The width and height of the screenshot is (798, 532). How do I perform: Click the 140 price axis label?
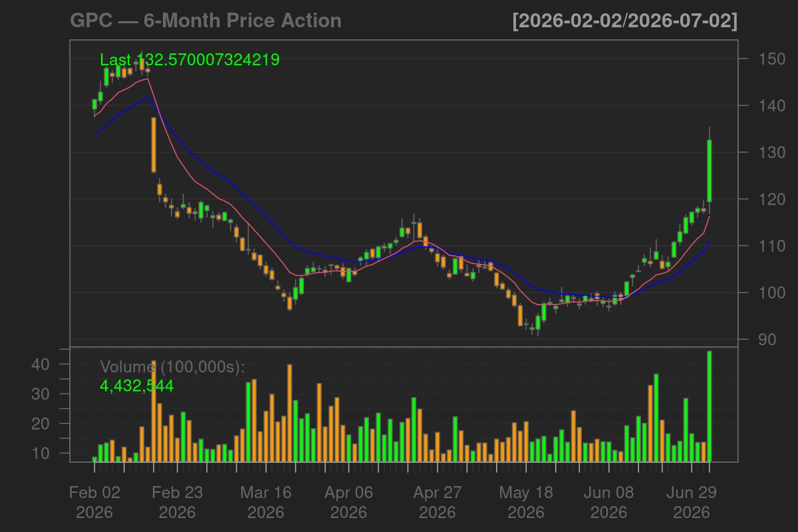(x=771, y=106)
